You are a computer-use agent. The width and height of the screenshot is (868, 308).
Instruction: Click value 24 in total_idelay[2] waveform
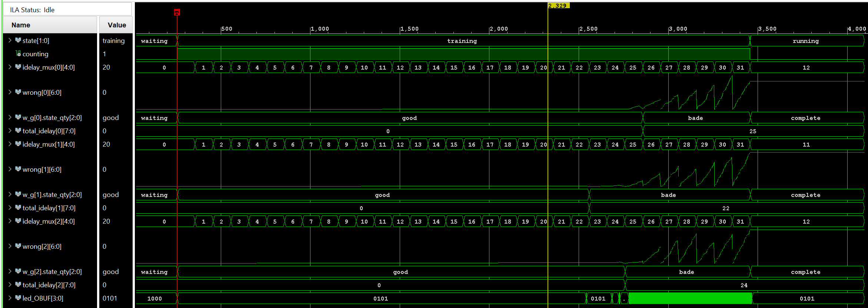pos(744,285)
